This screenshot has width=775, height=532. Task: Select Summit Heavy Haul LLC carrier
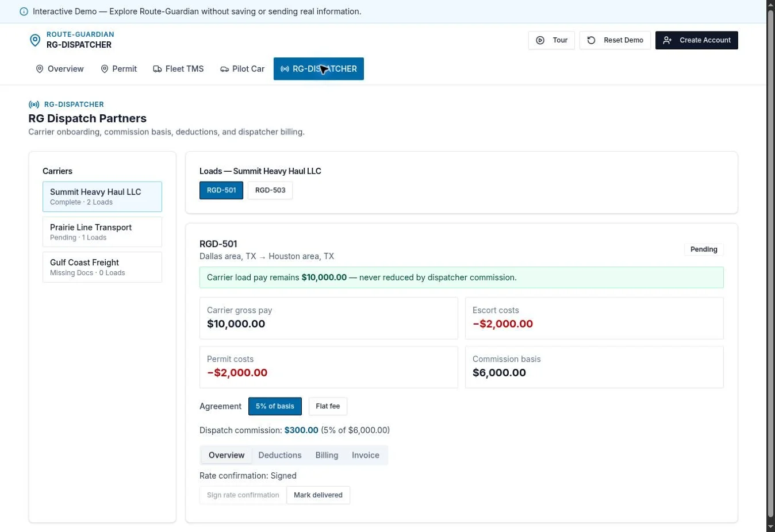point(102,196)
